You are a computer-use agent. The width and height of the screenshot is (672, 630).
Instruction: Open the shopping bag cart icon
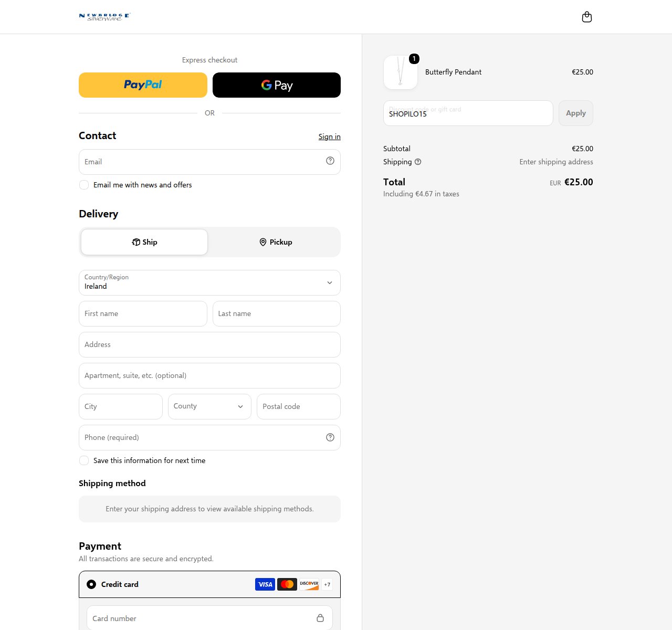coord(587,17)
